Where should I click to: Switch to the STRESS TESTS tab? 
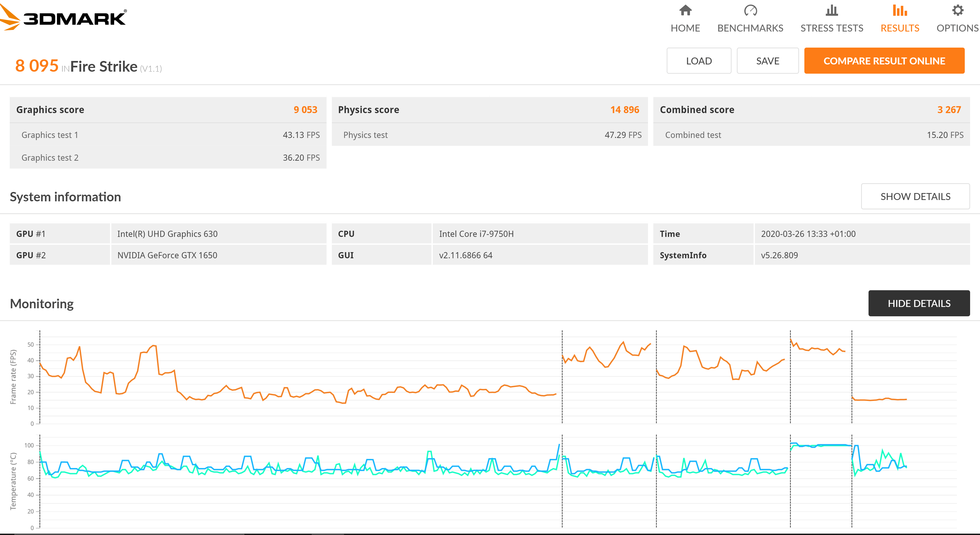[832, 28]
